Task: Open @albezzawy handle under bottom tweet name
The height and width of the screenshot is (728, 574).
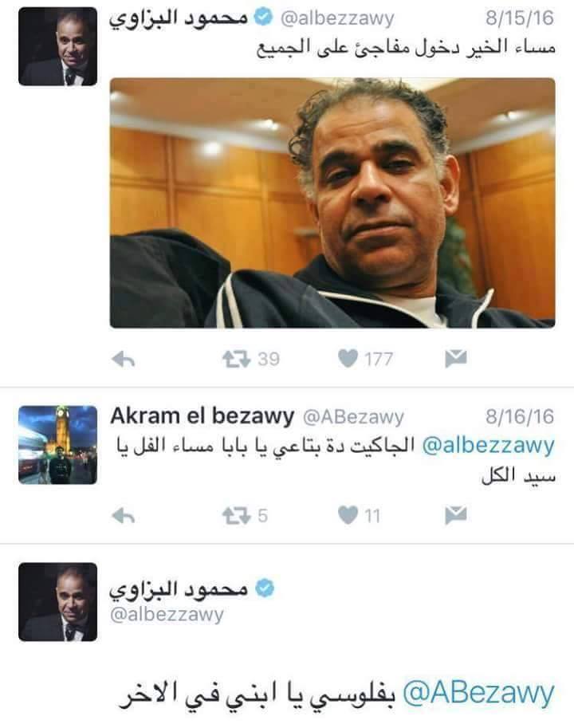Action: point(167,614)
